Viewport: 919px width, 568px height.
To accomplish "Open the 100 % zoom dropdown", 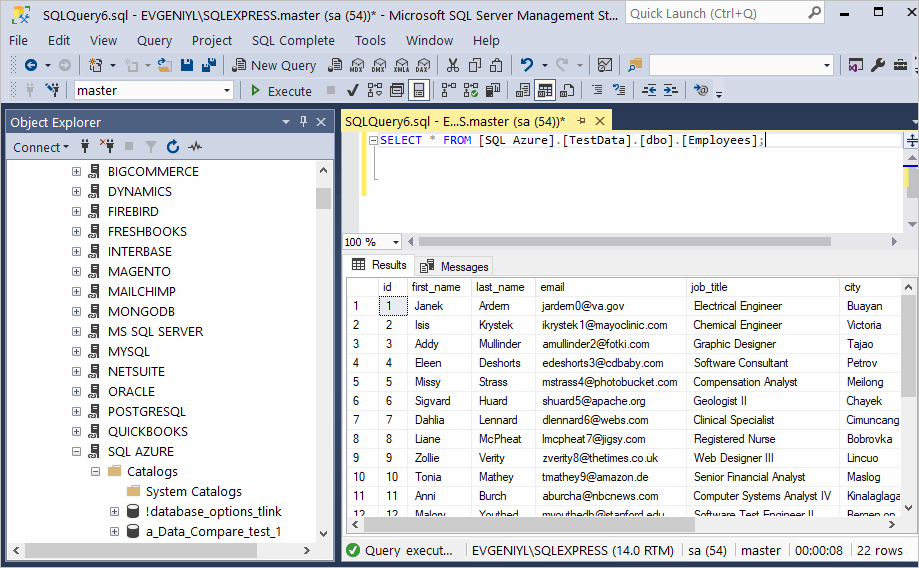I will 396,242.
